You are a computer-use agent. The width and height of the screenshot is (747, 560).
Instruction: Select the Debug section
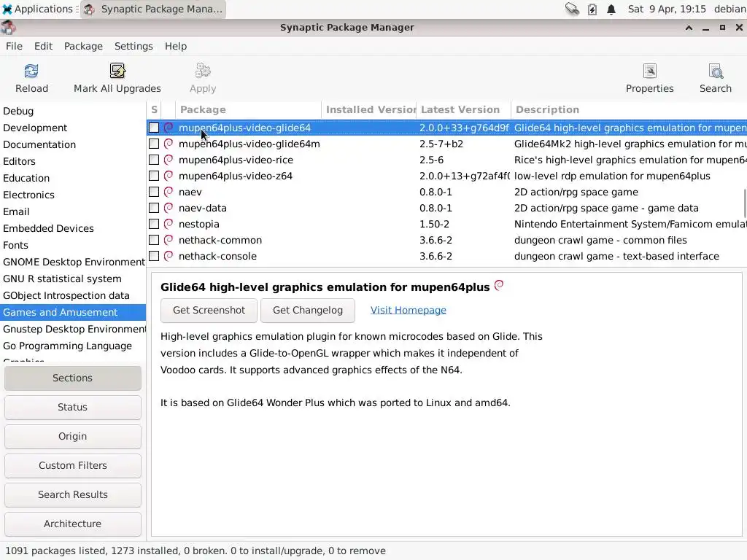coord(73,111)
